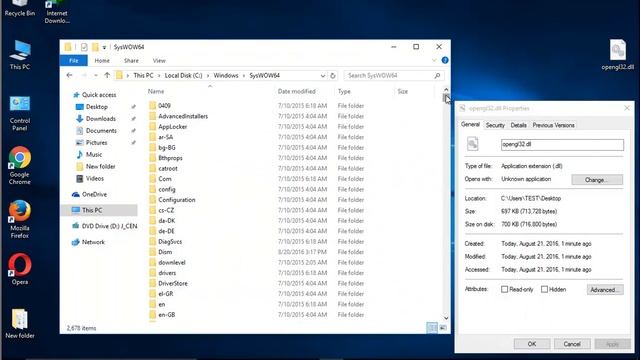Launch Mozilla Firefox from the desktop

tap(20, 219)
